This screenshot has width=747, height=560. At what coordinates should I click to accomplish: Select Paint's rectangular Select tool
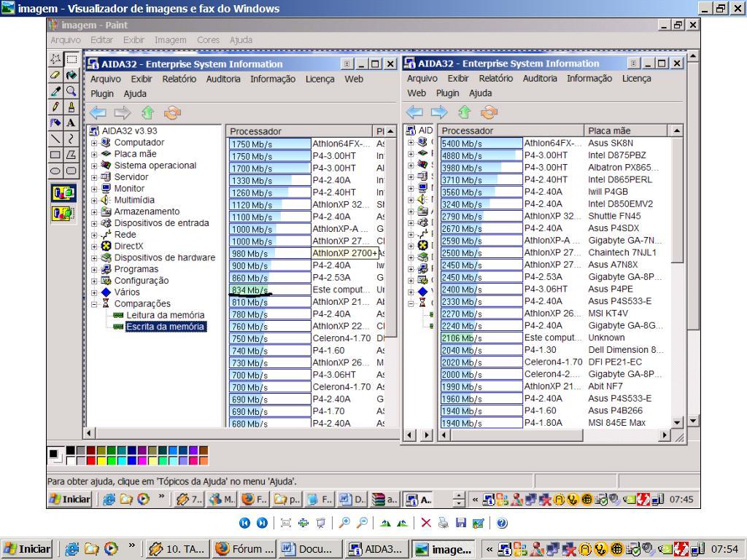coord(71,58)
